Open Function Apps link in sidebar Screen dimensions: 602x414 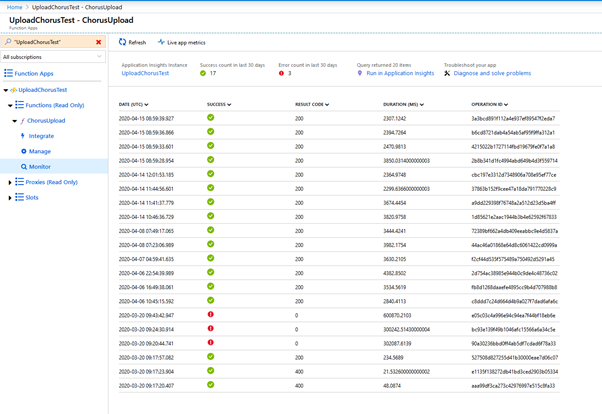pos(34,74)
